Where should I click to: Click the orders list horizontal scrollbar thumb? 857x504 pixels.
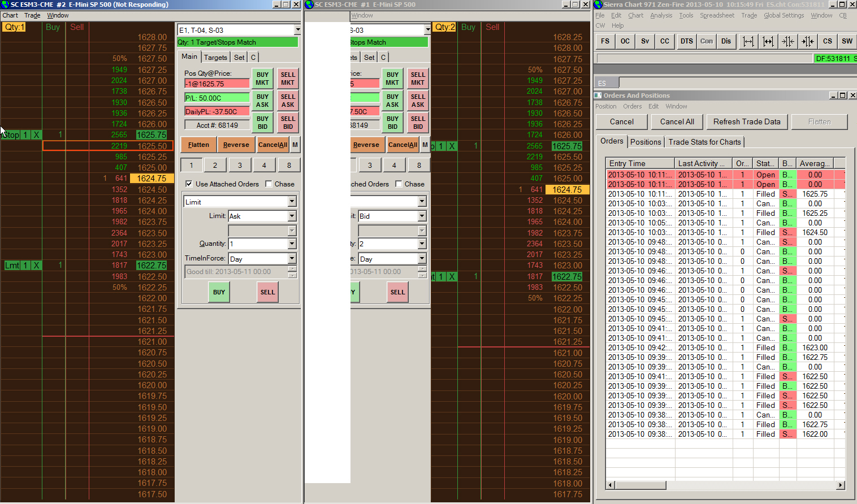640,485
